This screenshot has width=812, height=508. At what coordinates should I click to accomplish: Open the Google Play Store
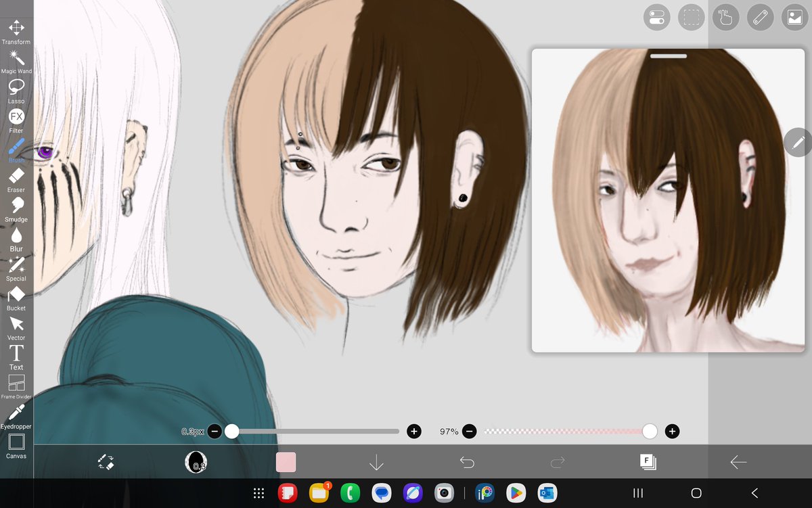pyautogui.click(x=516, y=493)
